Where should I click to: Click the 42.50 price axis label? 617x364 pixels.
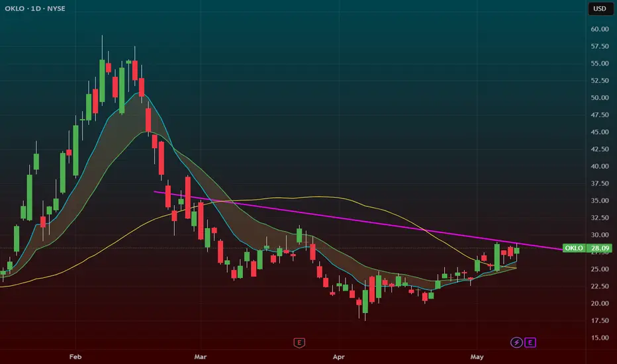[x=600, y=149]
